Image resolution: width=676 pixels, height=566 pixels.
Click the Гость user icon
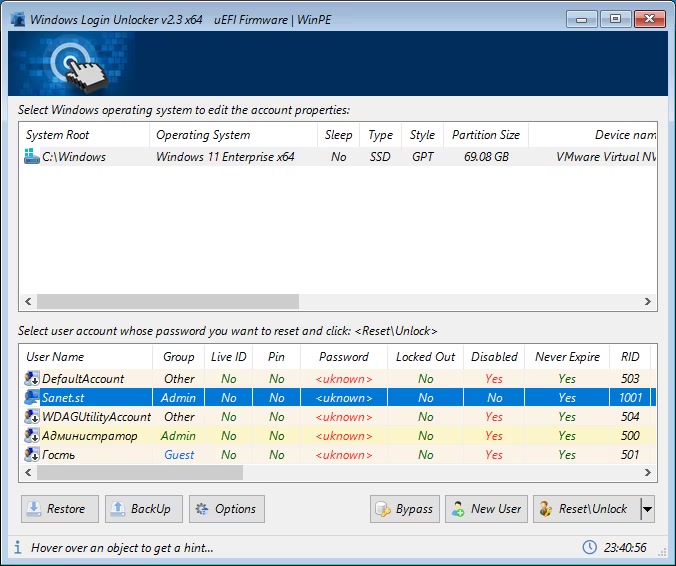pyautogui.click(x=31, y=454)
